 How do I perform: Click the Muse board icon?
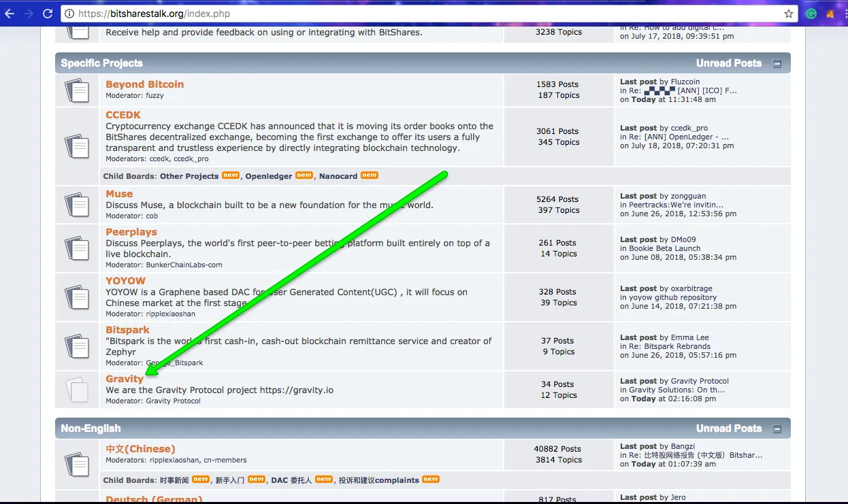click(x=77, y=204)
